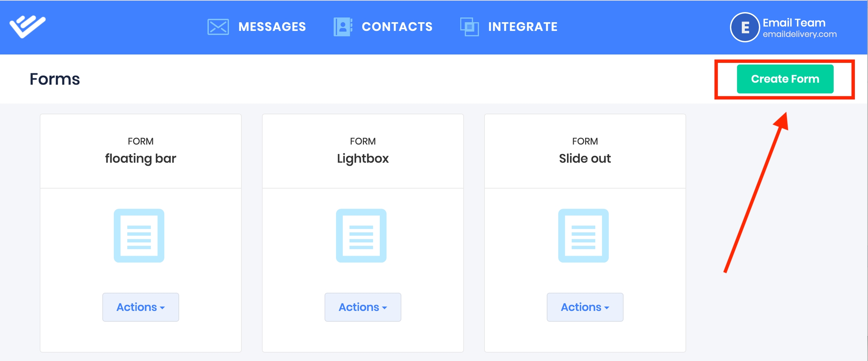
Task: Open Actions dropdown for floating bar
Action: pyautogui.click(x=141, y=307)
